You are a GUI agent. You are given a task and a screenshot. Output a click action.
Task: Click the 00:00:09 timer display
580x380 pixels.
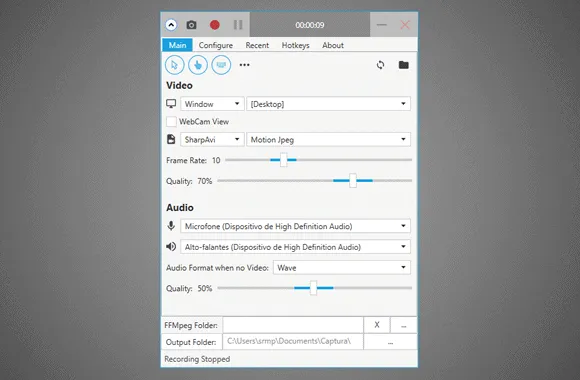tap(310, 25)
